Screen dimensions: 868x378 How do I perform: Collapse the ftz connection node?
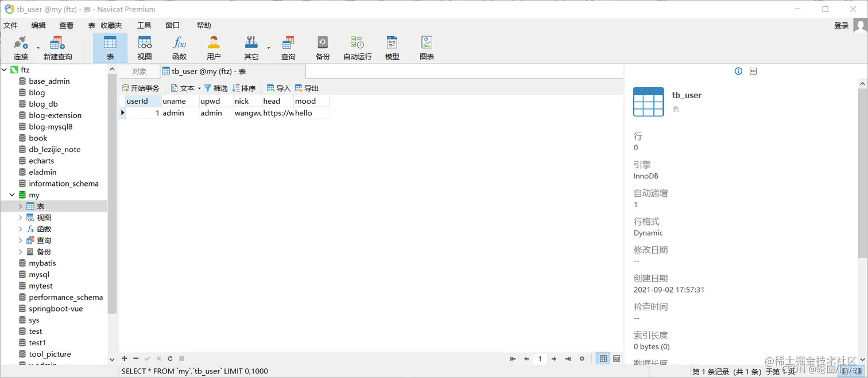(x=5, y=69)
